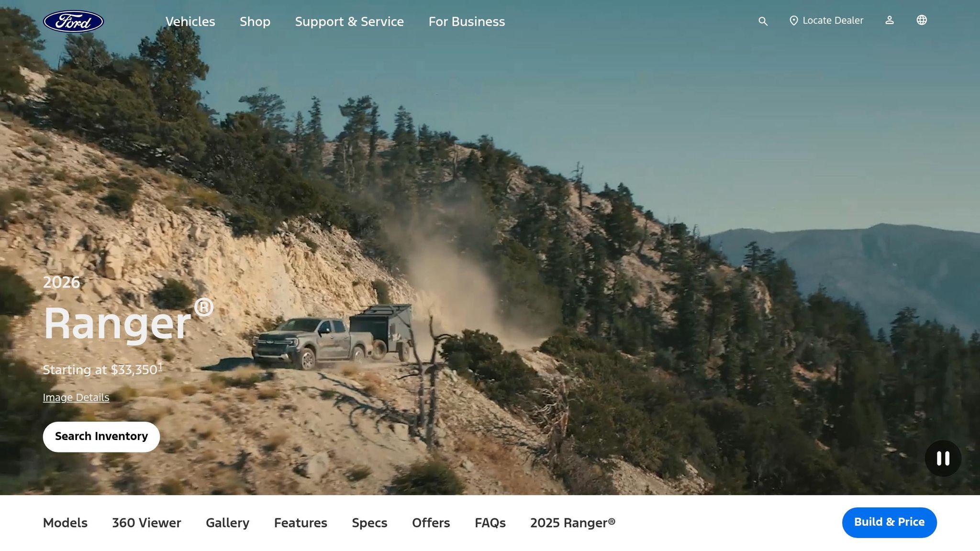This screenshot has width=980, height=551.
Task: Open the search magnifier icon
Action: click(763, 22)
